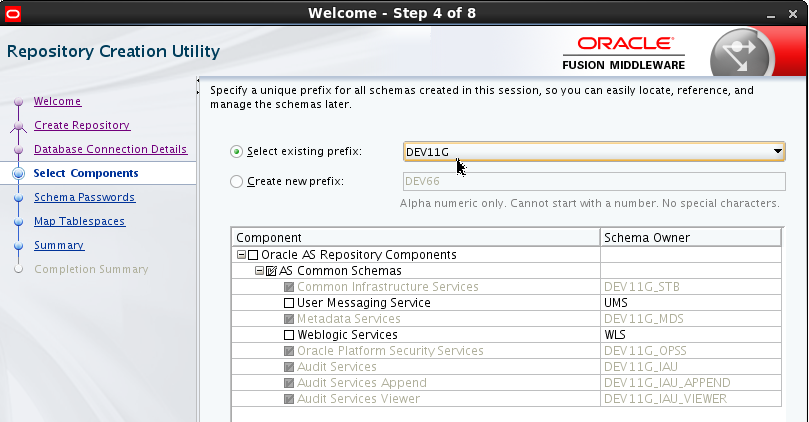Image resolution: width=809 pixels, height=422 pixels.
Task: Select the Audit Services row label
Action: pyautogui.click(x=337, y=367)
